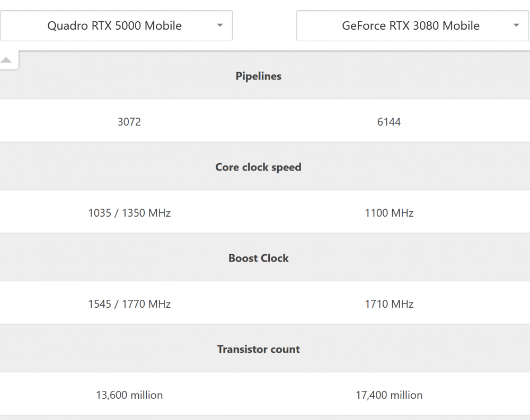Click the Boost Clock section header
Screen dimensions: 530x420
click(x=259, y=258)
